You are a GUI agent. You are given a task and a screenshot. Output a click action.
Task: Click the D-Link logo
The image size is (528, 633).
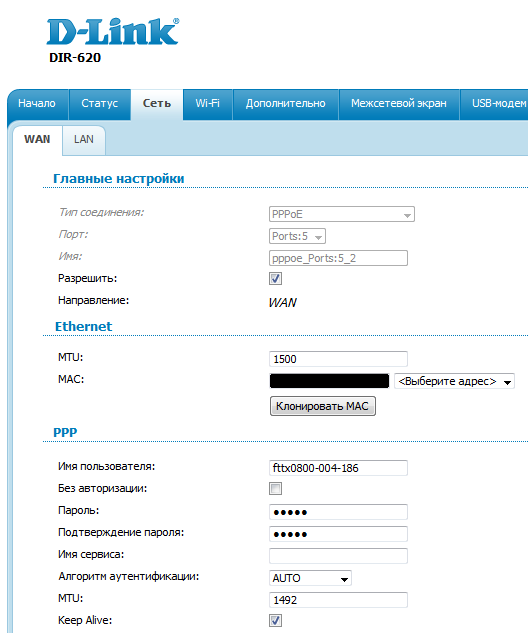tap(113, 31)
